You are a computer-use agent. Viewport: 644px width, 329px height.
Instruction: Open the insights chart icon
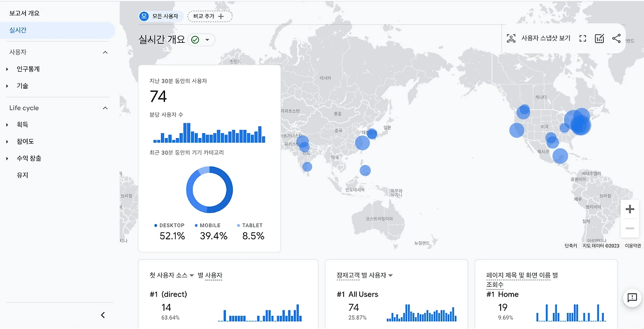599,38
